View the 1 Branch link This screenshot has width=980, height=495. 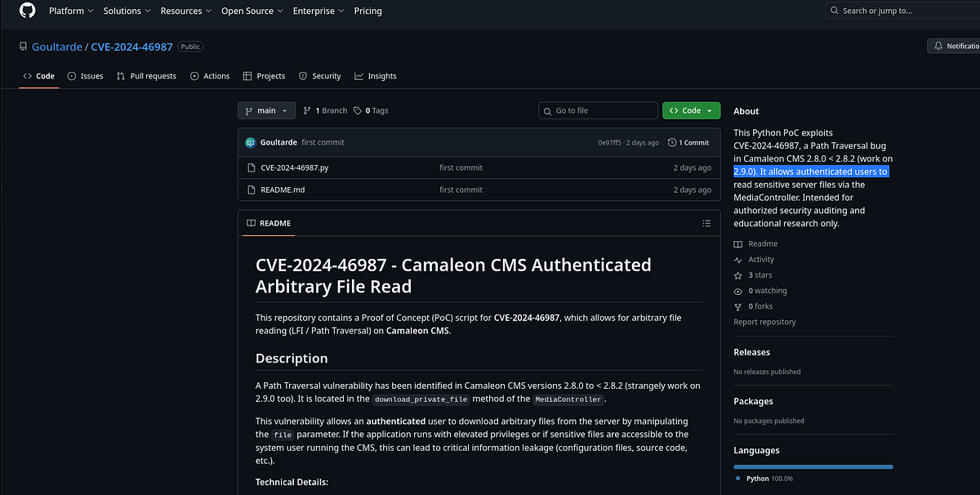(325, 110)
